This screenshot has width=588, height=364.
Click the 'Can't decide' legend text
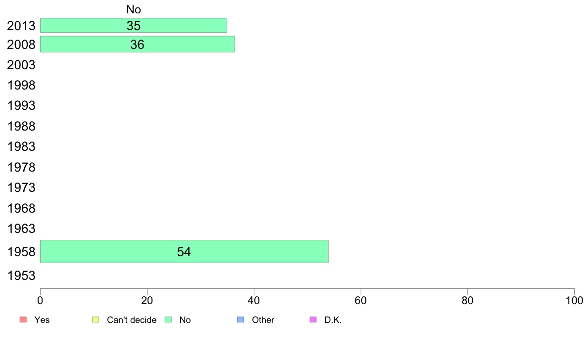coord(132,320)
